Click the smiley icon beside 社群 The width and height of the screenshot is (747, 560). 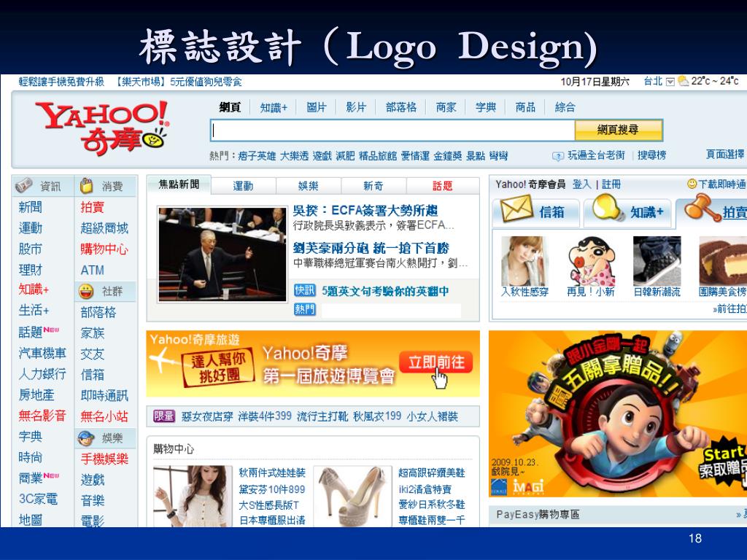coord(86,291)
